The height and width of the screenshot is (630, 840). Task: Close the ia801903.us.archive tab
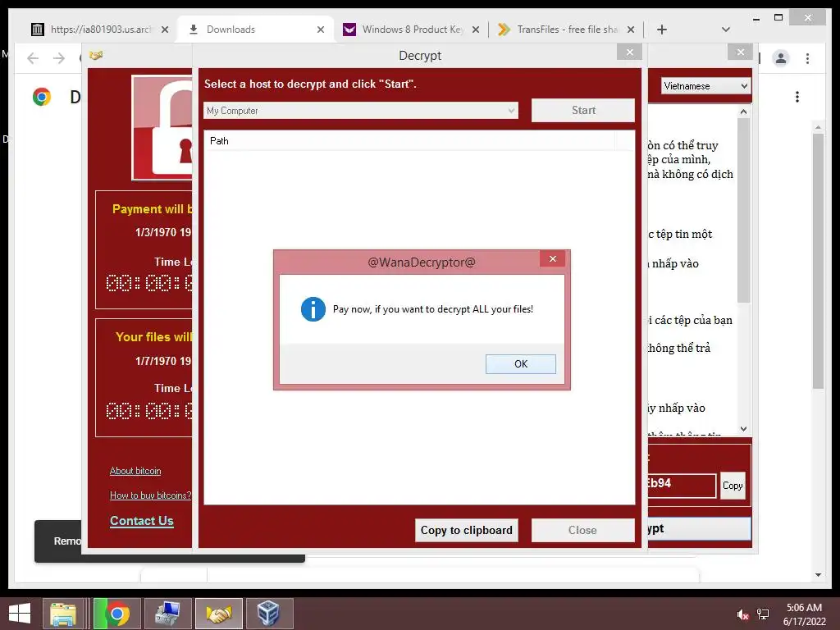click(165, 30)
